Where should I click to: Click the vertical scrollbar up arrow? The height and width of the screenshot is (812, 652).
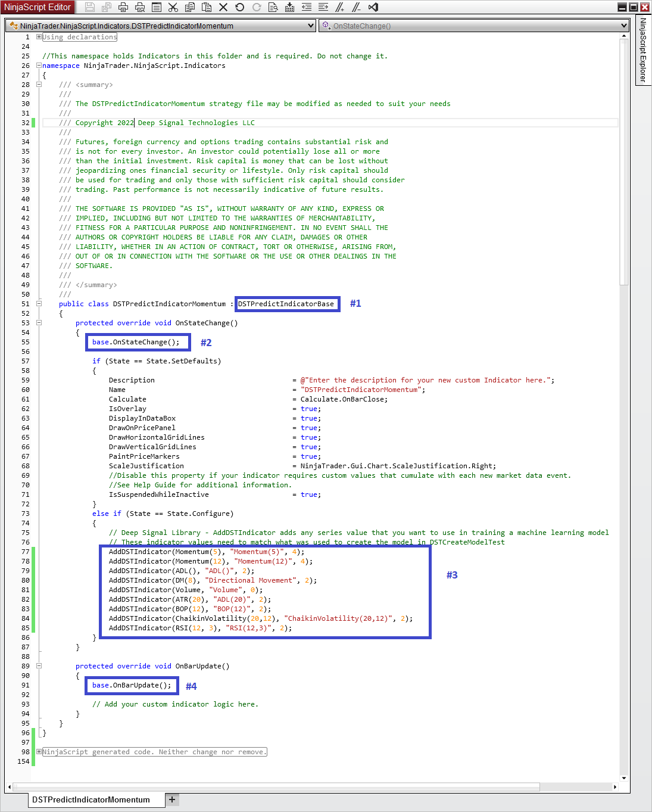pyautogui.click(x=624, y=36)
